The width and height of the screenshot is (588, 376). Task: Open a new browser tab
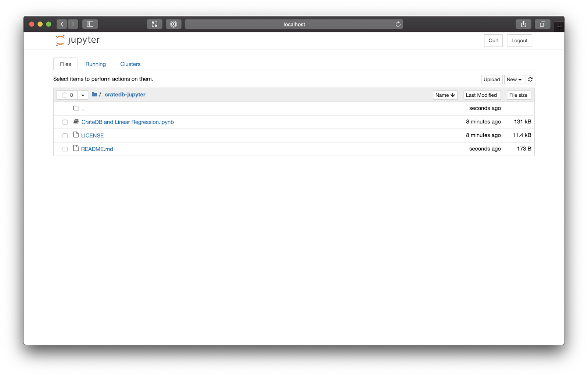tap(559, 27)
